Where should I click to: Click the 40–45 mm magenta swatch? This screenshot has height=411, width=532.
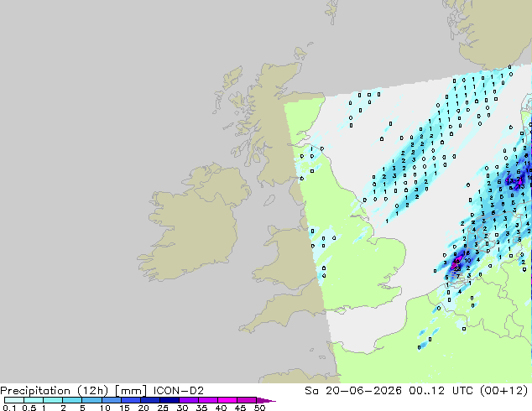pos(227,400)
